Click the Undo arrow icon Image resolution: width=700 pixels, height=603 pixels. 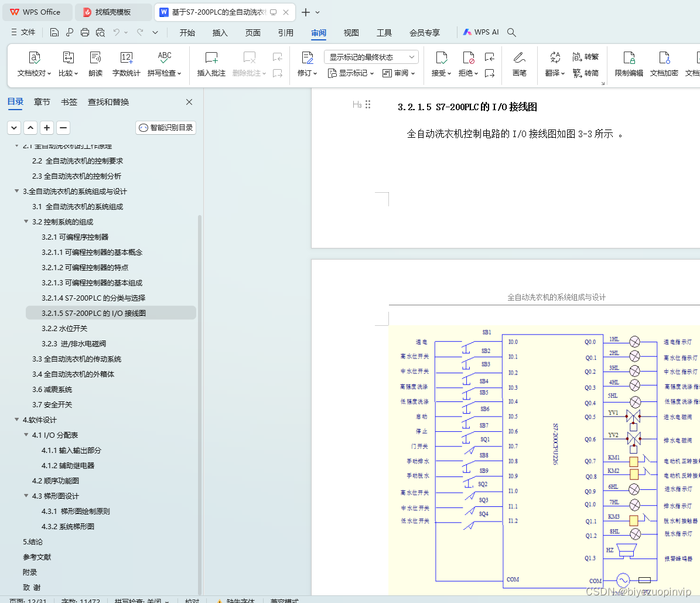[117, 32]
